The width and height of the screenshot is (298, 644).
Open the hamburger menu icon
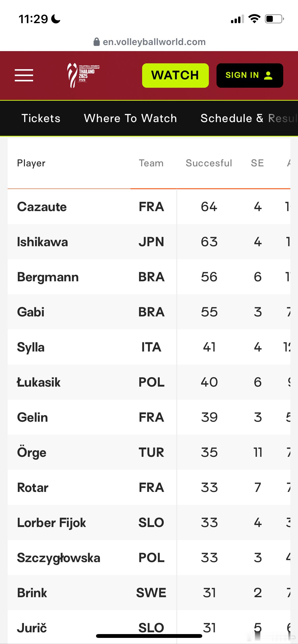24,75
